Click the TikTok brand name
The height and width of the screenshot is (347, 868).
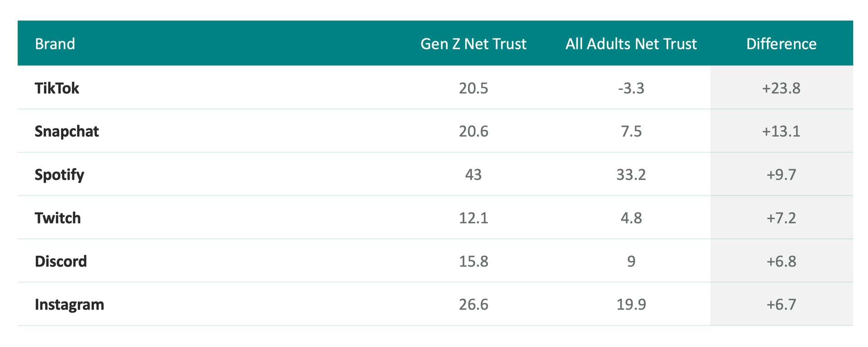(57, 88)
